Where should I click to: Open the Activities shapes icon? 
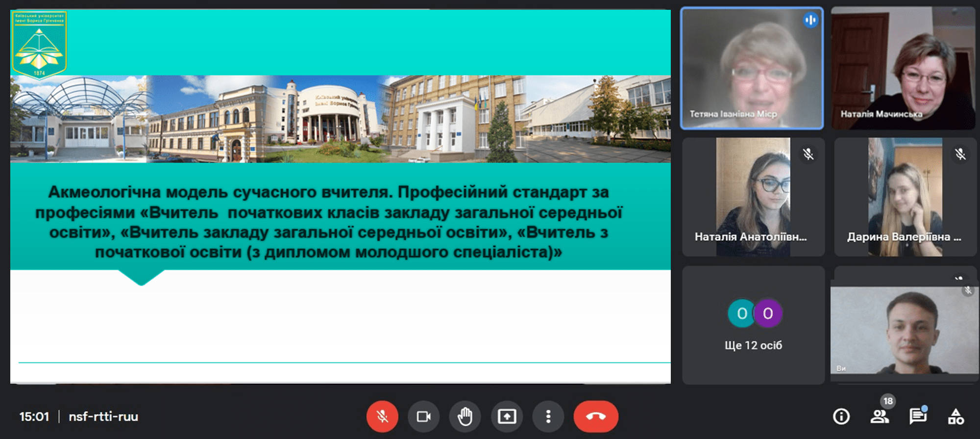955,416
